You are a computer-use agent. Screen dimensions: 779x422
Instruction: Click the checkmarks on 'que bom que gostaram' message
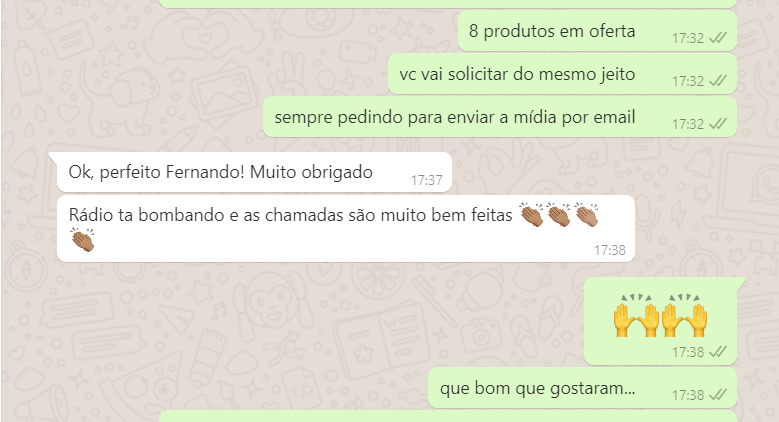(718, 395)
